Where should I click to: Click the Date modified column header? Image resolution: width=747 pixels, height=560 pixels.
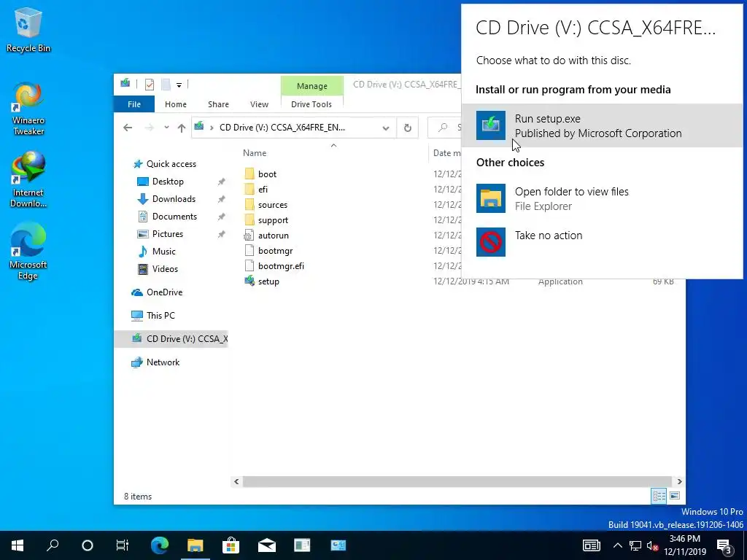click(446, 153)
